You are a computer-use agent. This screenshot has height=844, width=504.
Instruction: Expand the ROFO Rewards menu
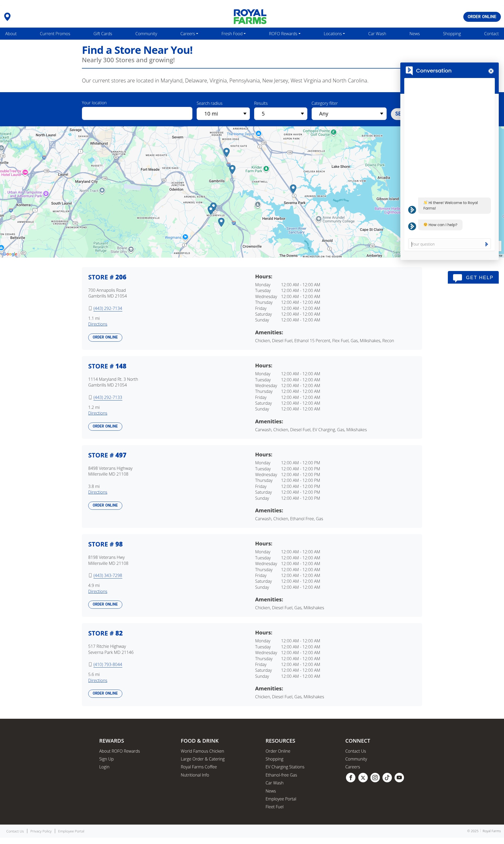[x=285, y=34]
